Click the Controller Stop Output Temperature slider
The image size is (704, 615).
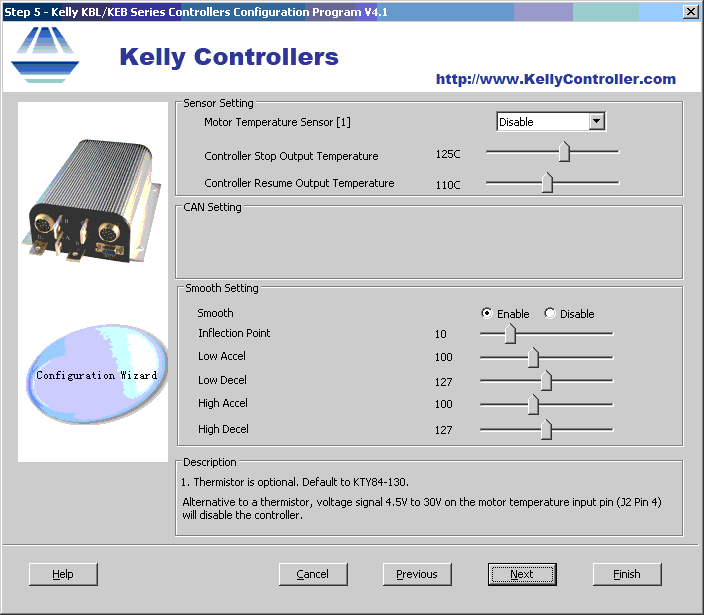(x=564, y=152)
